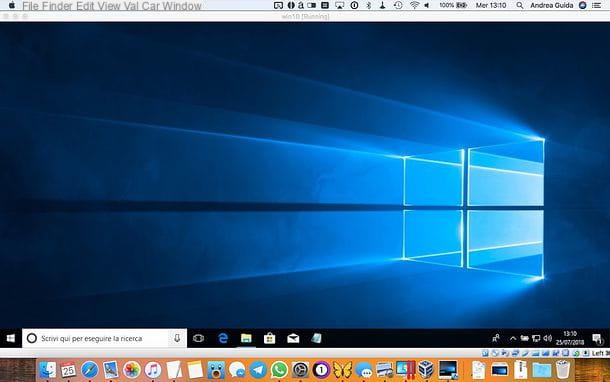Open the 100% battery status menu
Screen dimensions: 610x382
tap(453, 5)
